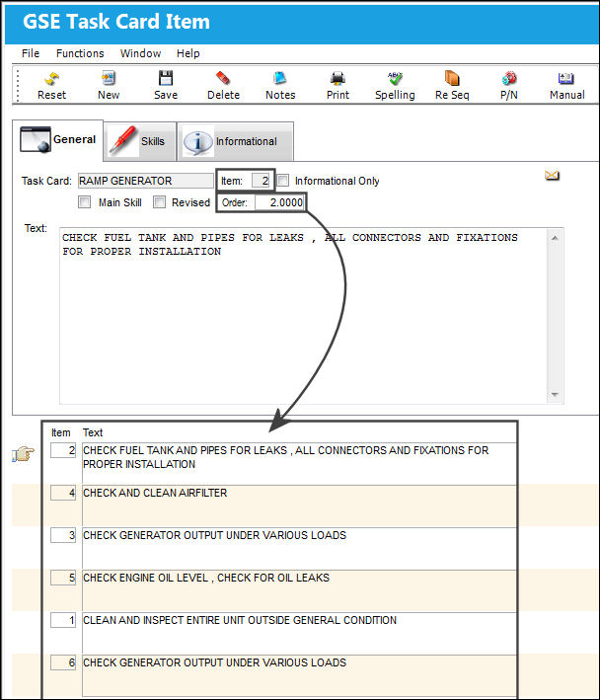Click the Item number field
Viewport: 600px width, 700px height.
point(261,181)
